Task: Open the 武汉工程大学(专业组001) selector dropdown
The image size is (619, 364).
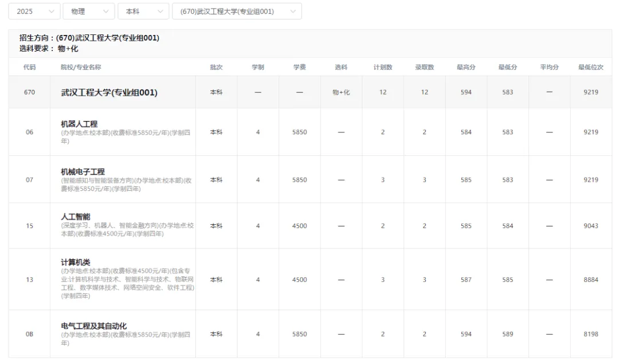Action: point(237,11)
